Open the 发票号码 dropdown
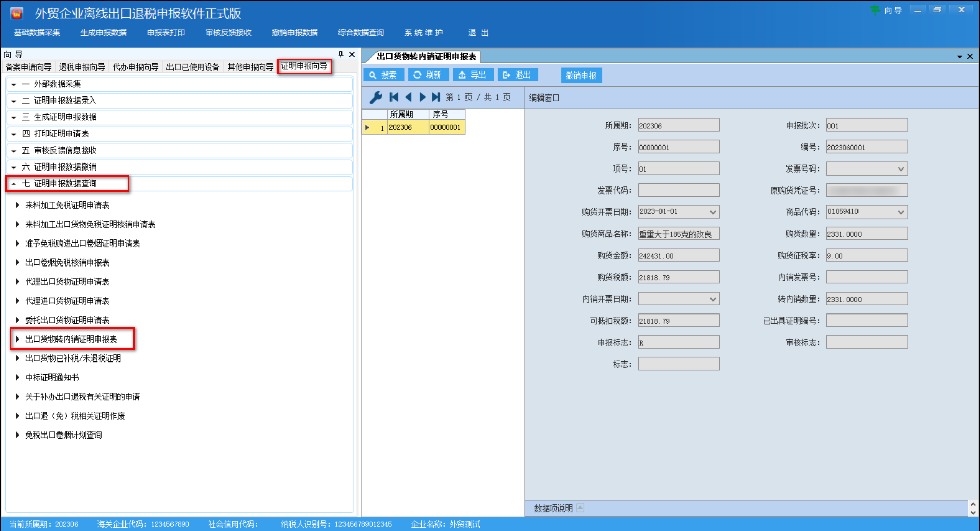This screenshot has width=980, height=531. pos(901,169)
